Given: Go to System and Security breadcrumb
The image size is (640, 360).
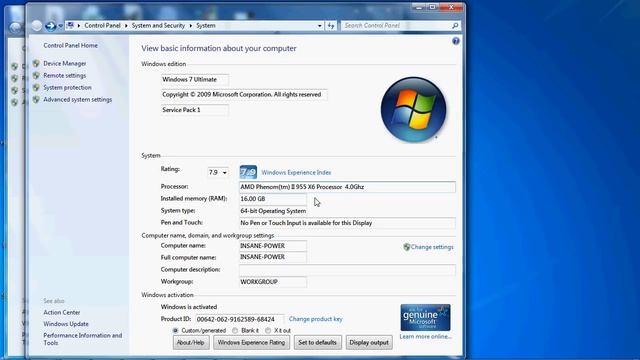Looking at the screenshot, I should (x=158, y=25).
